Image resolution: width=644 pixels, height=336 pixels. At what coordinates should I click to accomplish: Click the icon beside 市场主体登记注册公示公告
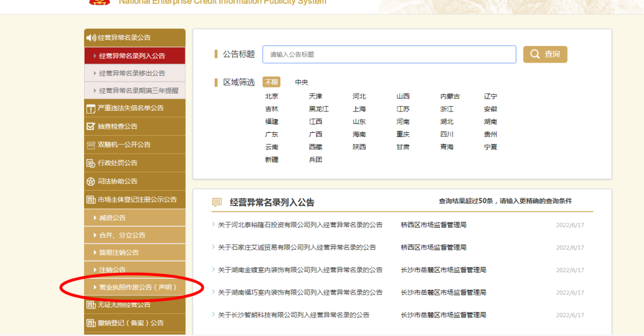91,200
